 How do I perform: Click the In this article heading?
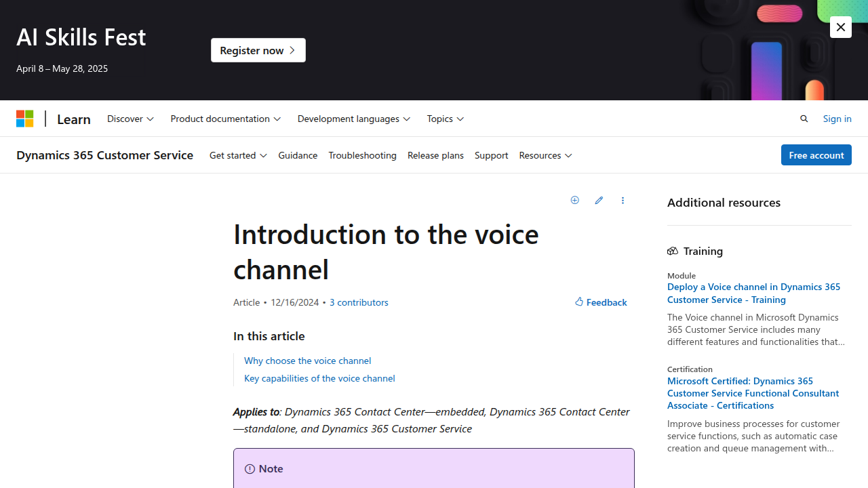click(269, 336)
